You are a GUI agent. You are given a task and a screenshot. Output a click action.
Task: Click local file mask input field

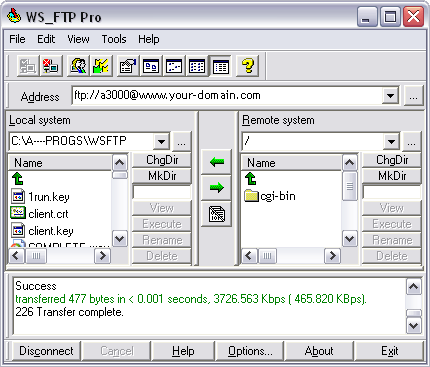point(162,192)
